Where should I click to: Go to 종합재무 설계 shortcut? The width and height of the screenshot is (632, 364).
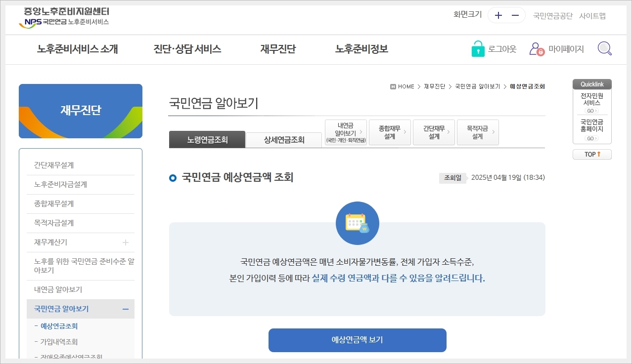[390, 132]
